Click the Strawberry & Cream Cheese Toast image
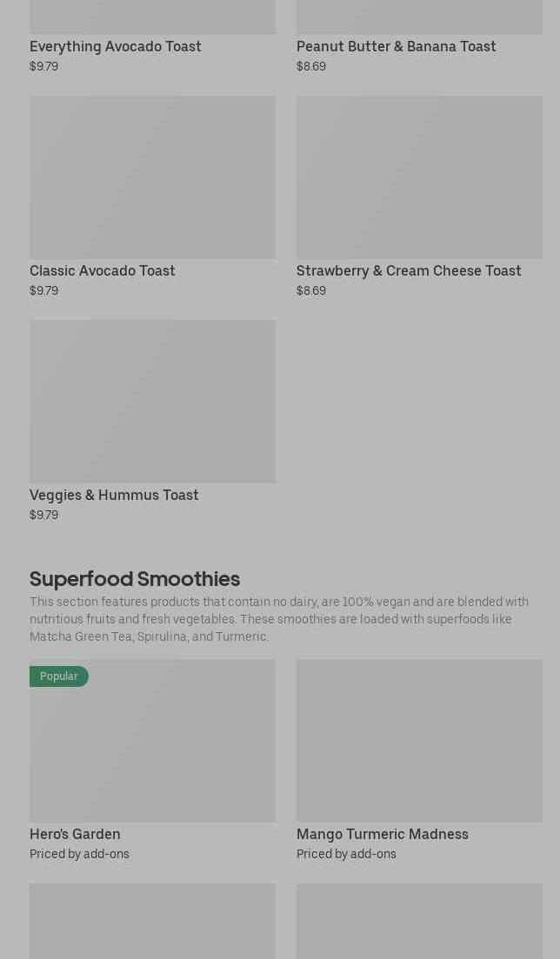This screenshot has height=959, width=560. coord(419,177)
